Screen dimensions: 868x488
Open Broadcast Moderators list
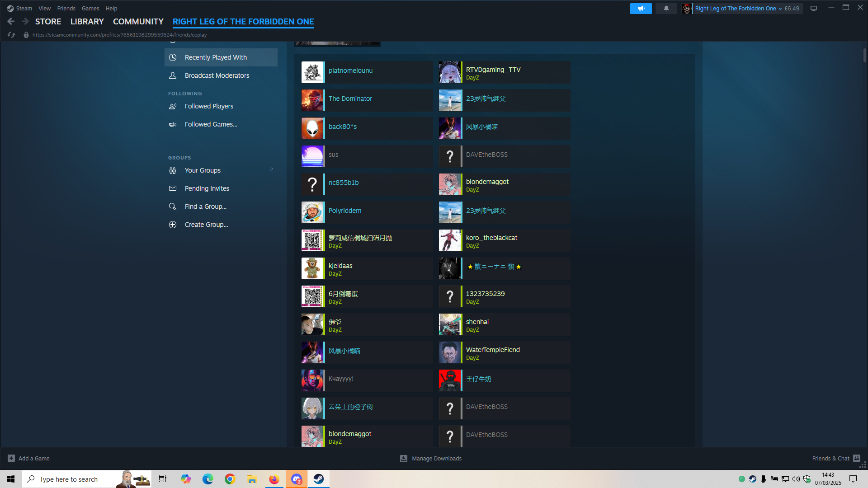point(221,75)
